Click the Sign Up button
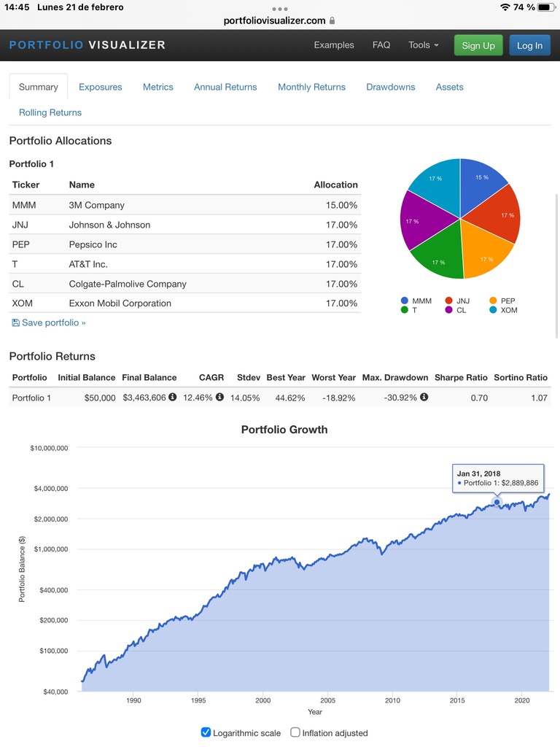This screenshot has width=560, height=747. tap(478, 45)
